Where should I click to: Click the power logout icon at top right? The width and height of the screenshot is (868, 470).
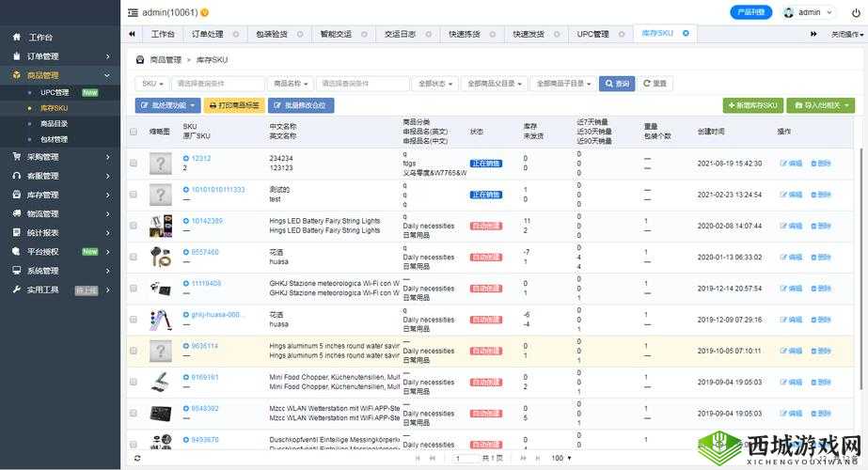[856, 12]
